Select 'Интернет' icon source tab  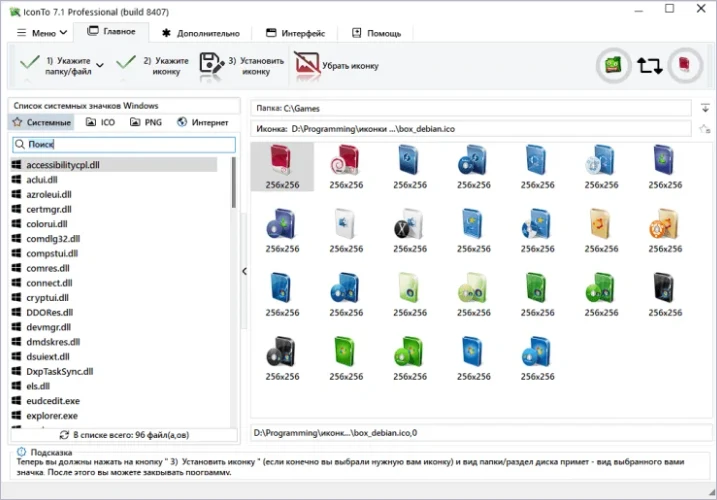coord(203,122)
